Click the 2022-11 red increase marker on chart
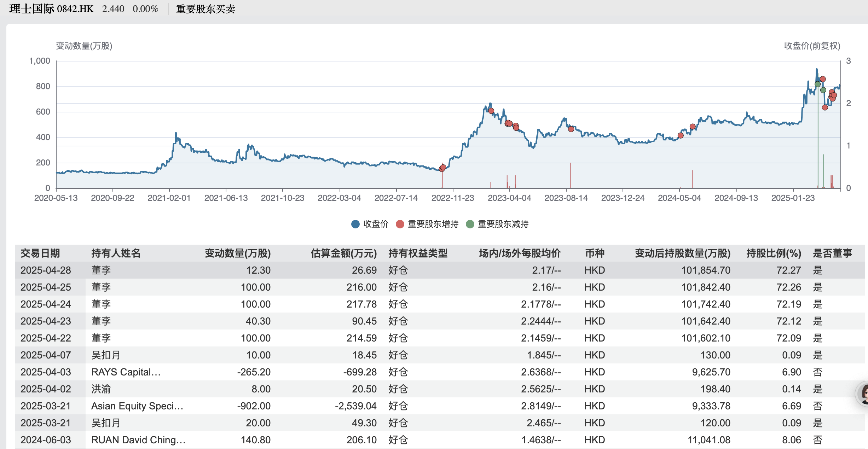The image size is (868, 449). pos(443,167)
